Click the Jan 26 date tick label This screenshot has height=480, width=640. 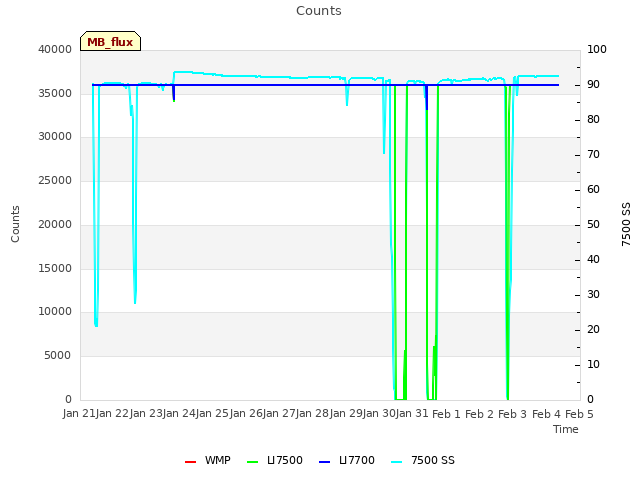246,413
